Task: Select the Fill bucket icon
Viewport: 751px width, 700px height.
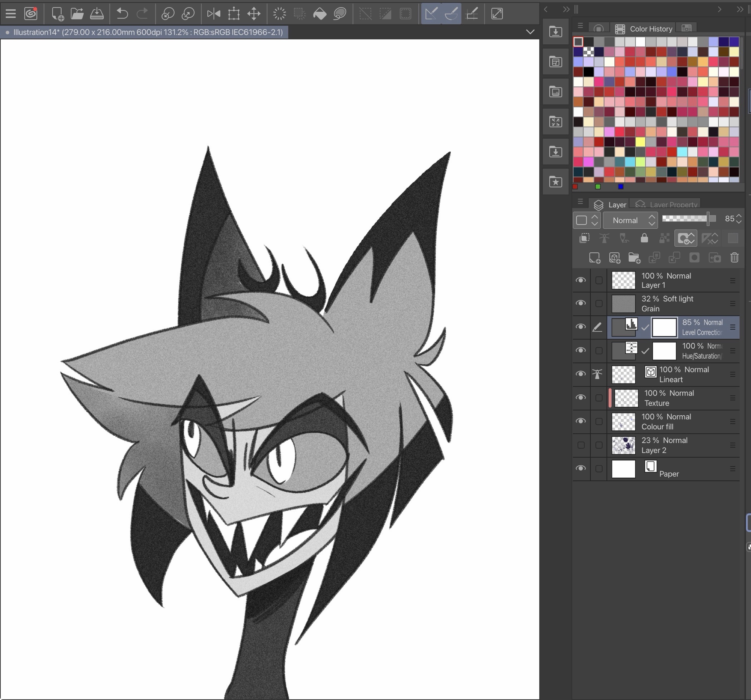Action: click(x=320, y=14)
